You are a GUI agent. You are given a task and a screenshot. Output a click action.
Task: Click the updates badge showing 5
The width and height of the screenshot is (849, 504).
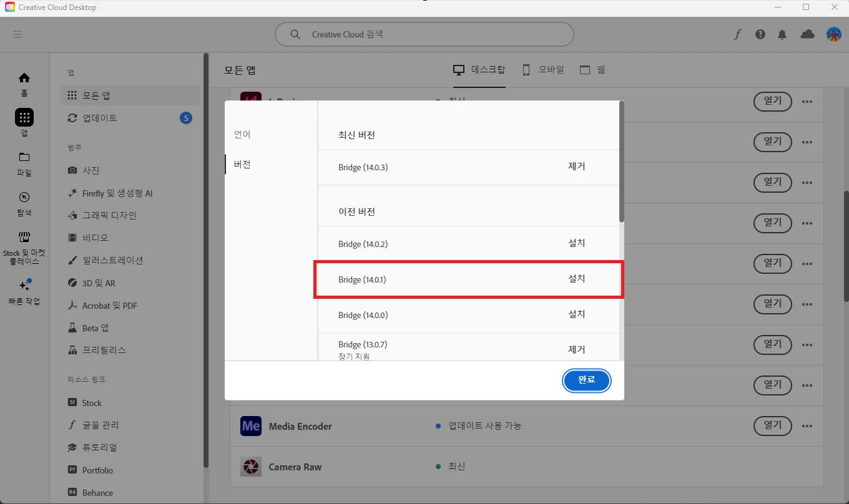[x=185, y=118]
